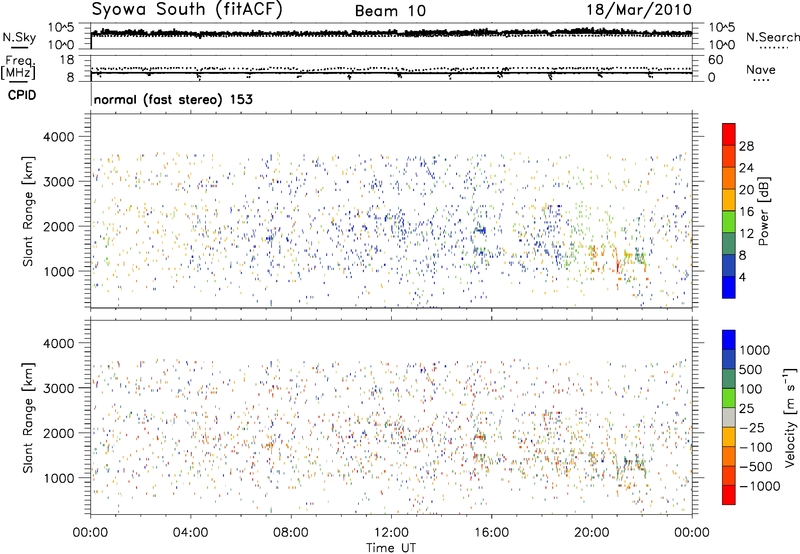Click the gray Velocity swatch between 25 and -25
Screen dimensions: 800x554
729,417
